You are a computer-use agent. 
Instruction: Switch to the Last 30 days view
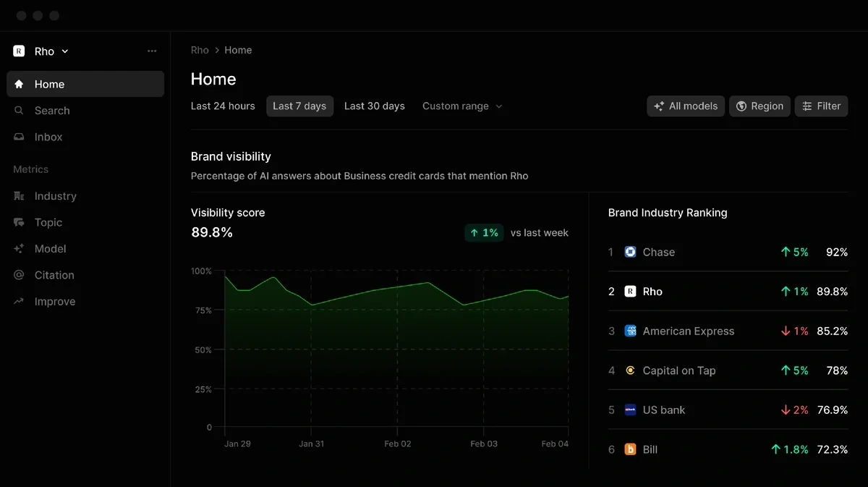pyautogui.click(x=374, y=106)
